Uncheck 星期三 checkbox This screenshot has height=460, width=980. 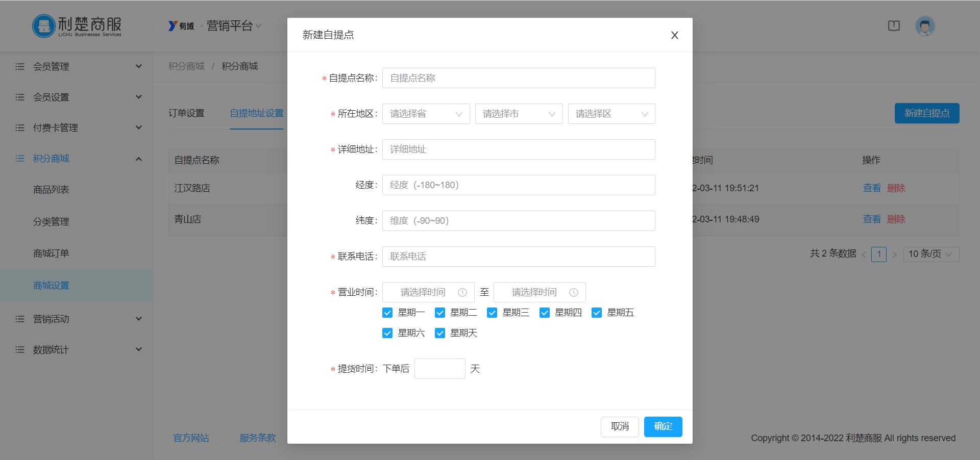coord(492,313)
